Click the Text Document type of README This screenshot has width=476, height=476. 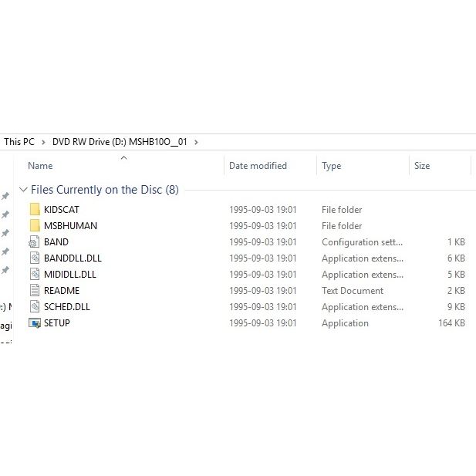point(353,291)
